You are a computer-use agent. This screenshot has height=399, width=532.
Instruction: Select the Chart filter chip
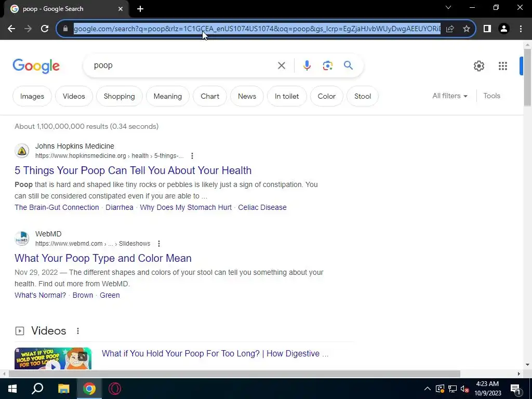(x=210, y=96)
